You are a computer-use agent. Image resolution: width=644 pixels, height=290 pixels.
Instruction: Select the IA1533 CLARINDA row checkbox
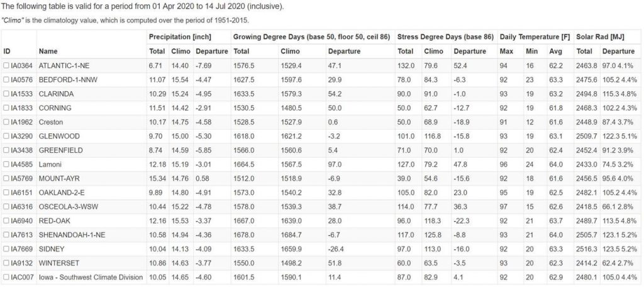click(x=6, y=94)
